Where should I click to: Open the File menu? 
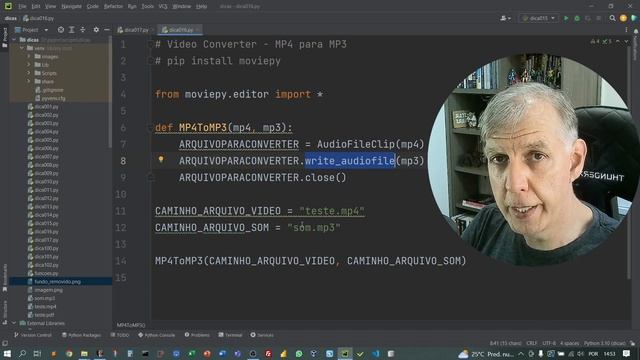22,7
